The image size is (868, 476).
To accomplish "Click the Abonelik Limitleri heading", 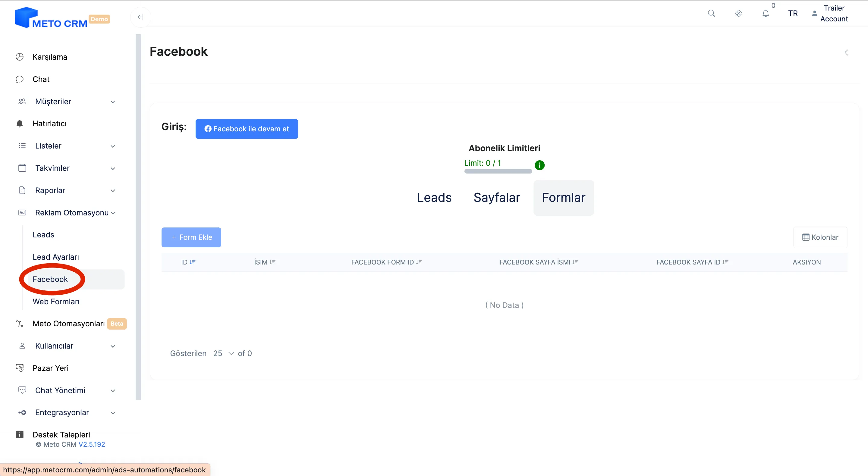I will (505, 148).
